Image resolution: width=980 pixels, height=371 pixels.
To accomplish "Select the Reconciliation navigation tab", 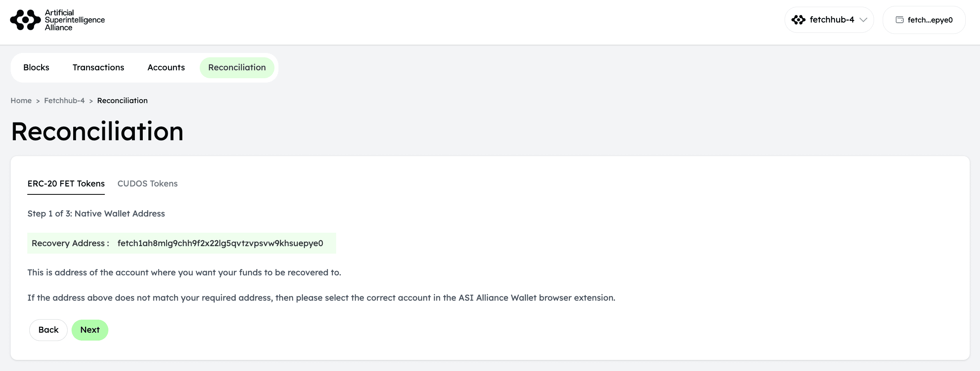I will (237, 68).
